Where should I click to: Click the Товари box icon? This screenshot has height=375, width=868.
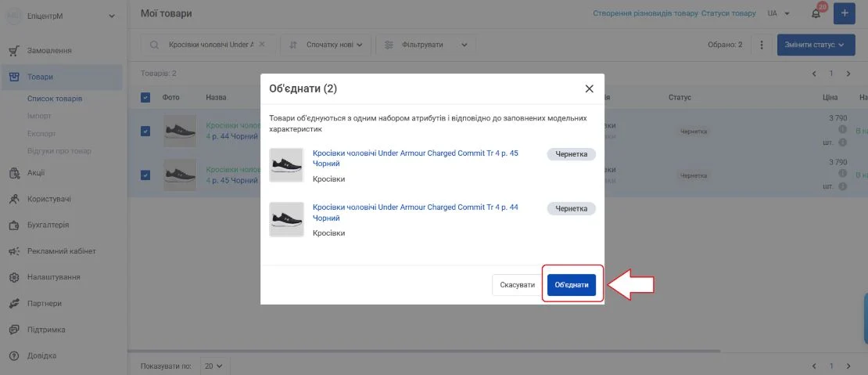(x=14, y=77)
